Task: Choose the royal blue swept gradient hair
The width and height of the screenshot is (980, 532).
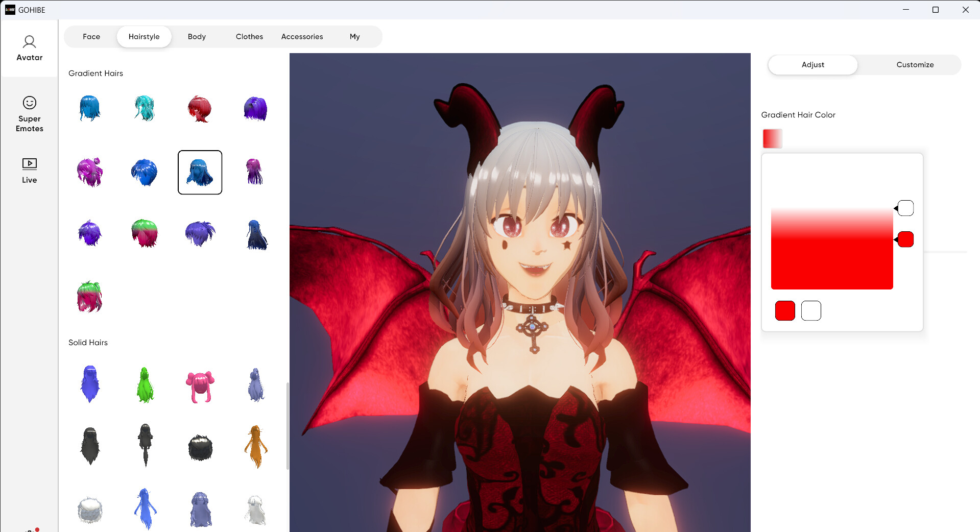Action: 145,172
